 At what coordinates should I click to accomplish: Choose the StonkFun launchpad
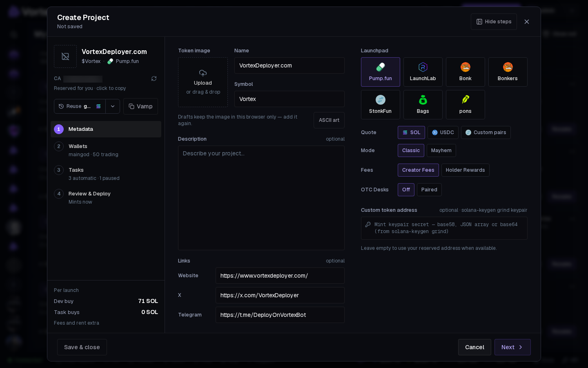point(380,105)
